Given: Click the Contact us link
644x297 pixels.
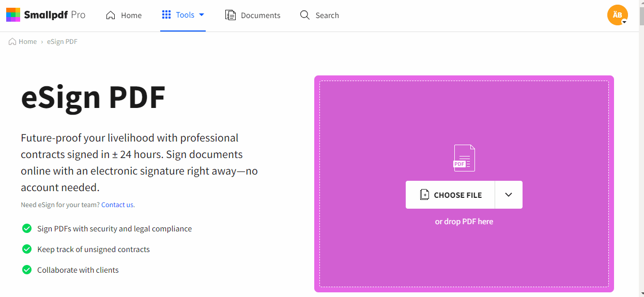Looking at the screenshot, I should pos(118,205).
